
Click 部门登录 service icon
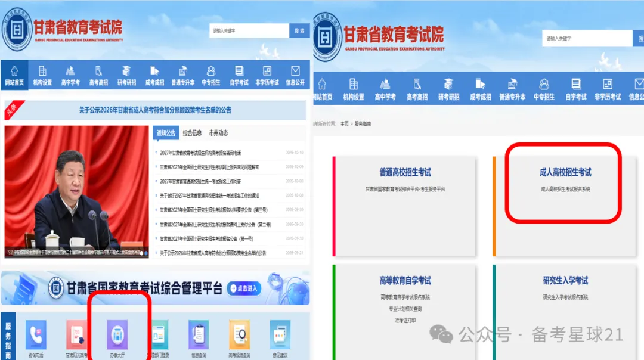pyautogui.click(x=159, y=334)
